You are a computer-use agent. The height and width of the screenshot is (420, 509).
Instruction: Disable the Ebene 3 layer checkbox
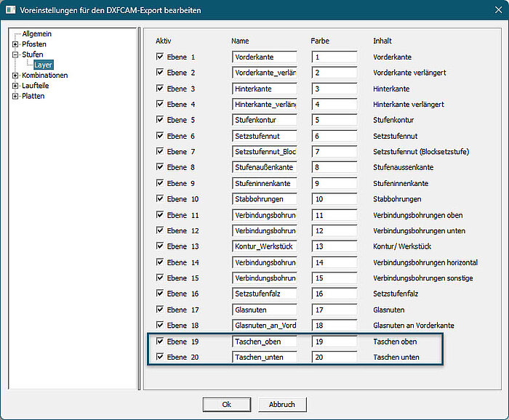coord(160,88)
